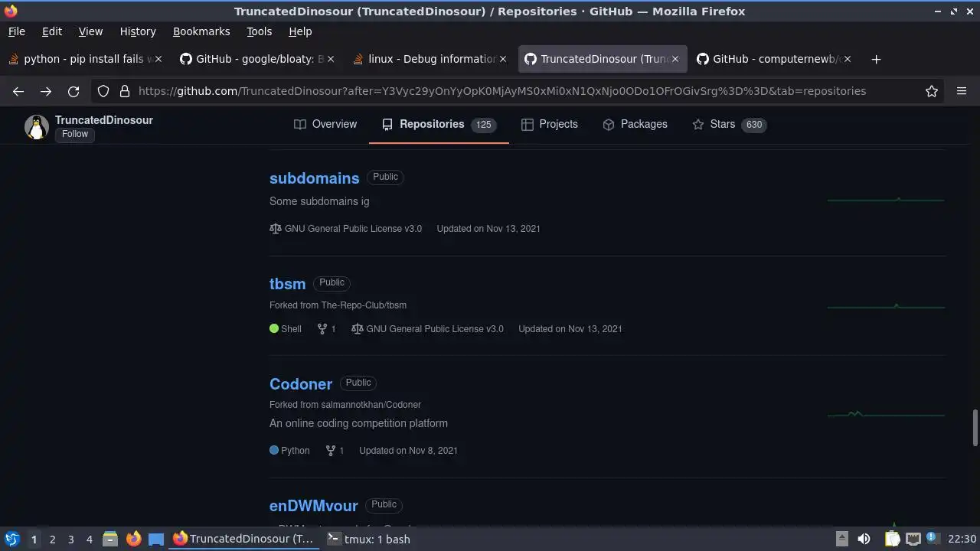Image resolution: width=980 pixels, height=551 pixels.
Task: Click the subdomains license scale icon
Action: (276, 228)
